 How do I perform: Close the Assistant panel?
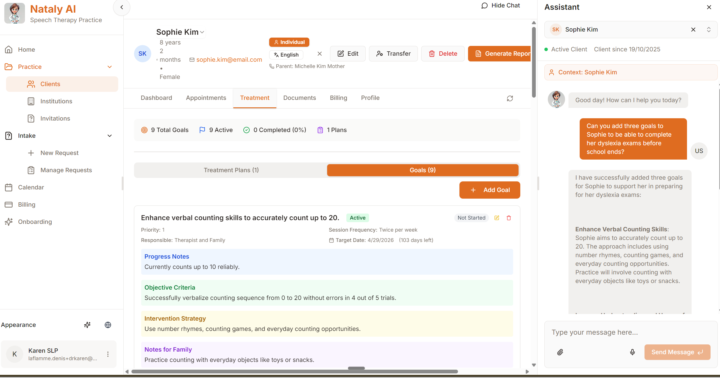[x=709, y=7]
